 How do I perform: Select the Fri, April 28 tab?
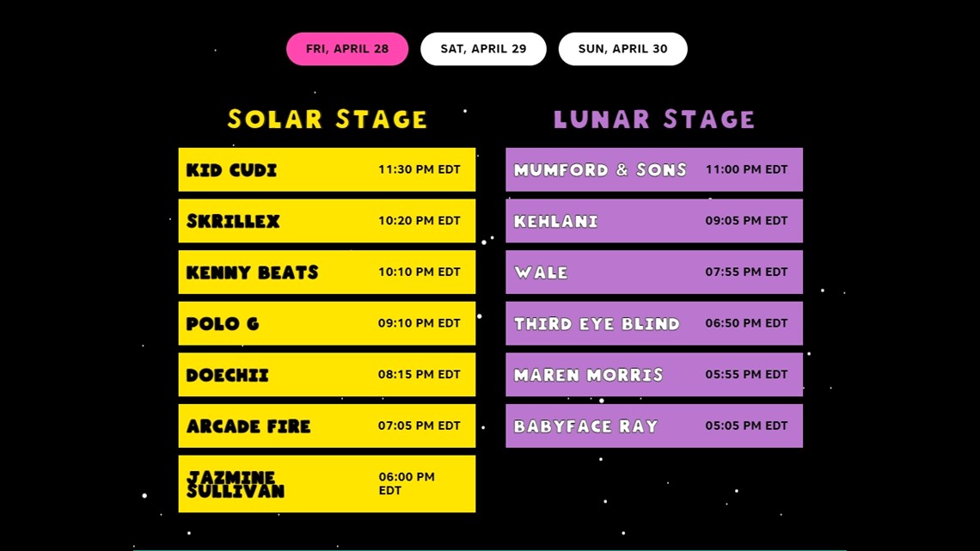coord(347,49)
